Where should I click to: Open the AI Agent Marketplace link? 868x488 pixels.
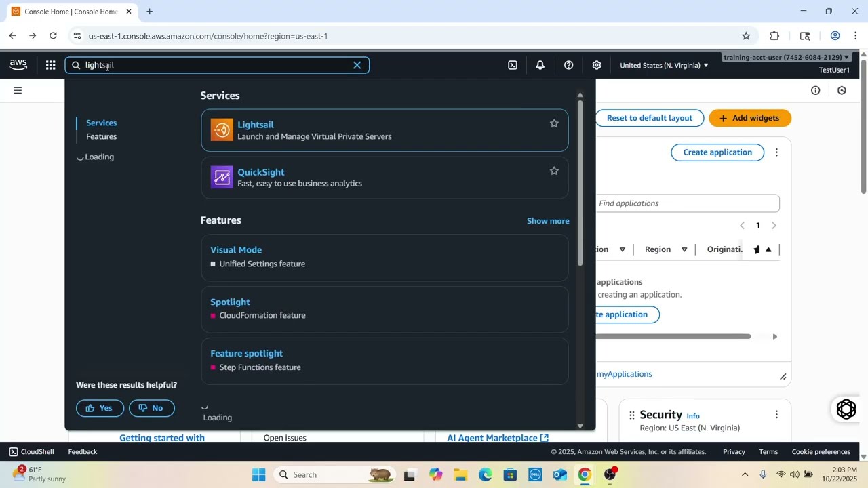[498, 438]
